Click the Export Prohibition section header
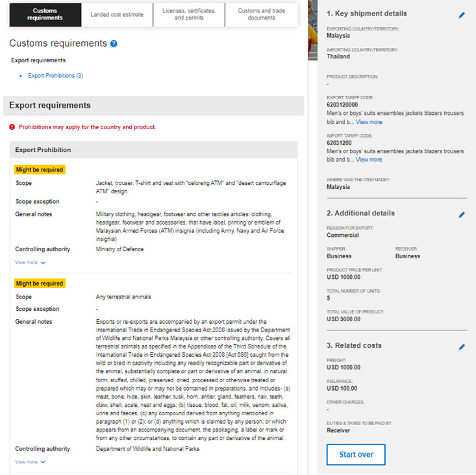This screenshot has width=476, height=475. [43, 150]
